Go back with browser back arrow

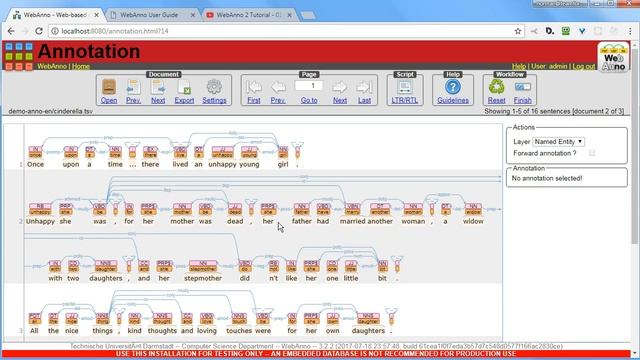11,31
